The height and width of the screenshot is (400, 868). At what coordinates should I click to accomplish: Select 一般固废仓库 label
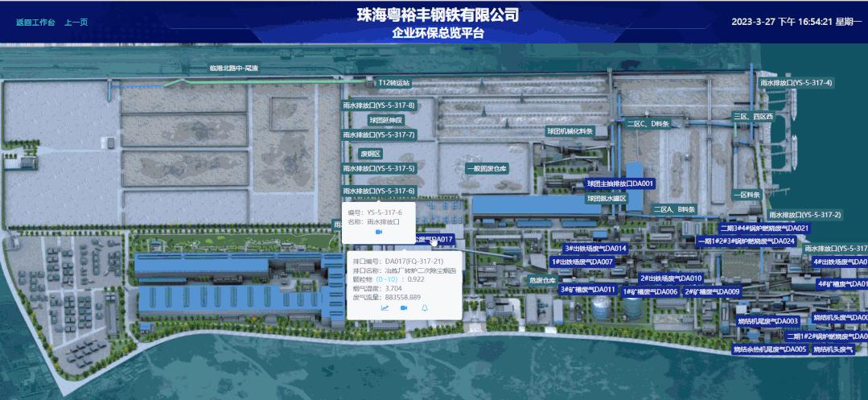[487, 169]
